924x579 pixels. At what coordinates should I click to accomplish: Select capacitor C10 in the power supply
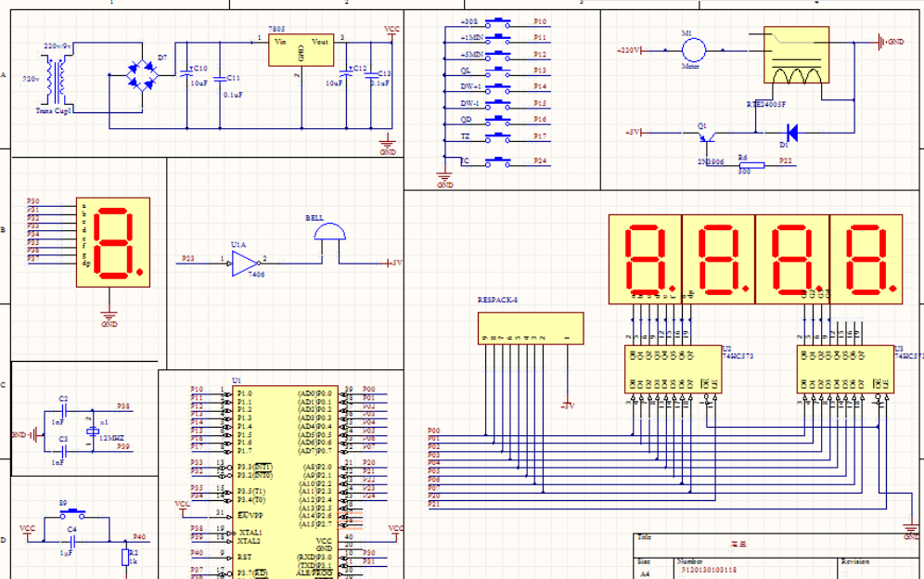[186, 75]
